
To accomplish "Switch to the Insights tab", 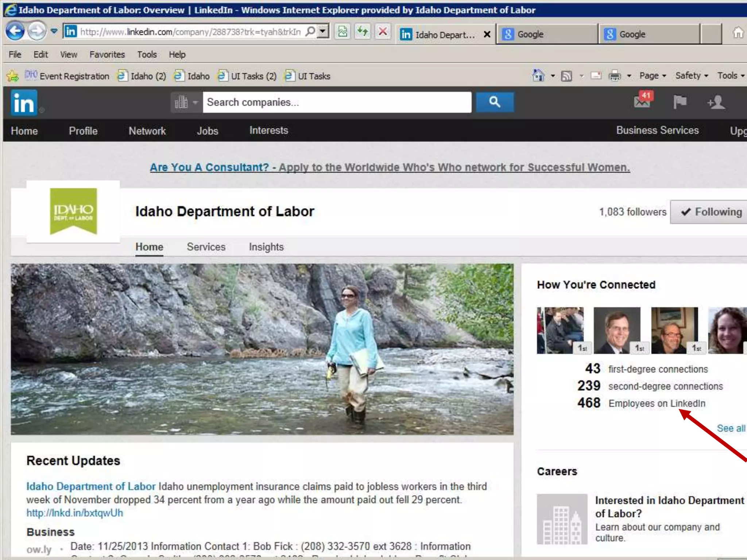I will [266, 247].
